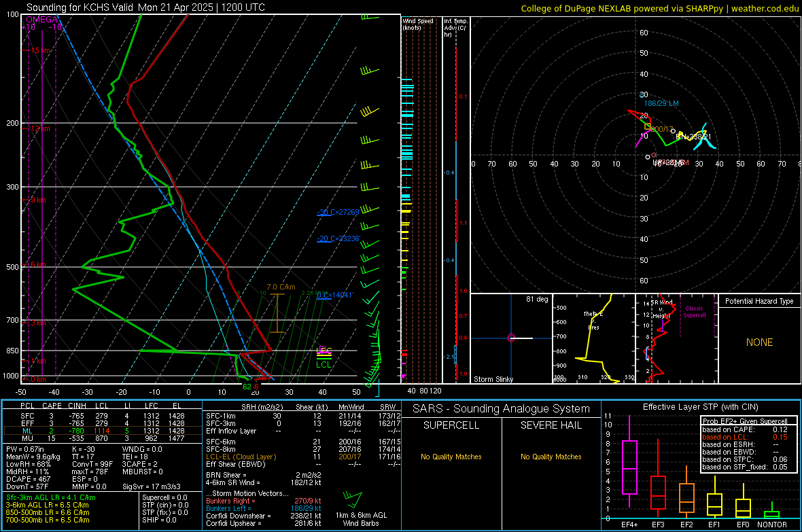Click the 'Corfidi Downshear = 238/21 kt' row
802x532 pixels.
click(x=264, y=516)
